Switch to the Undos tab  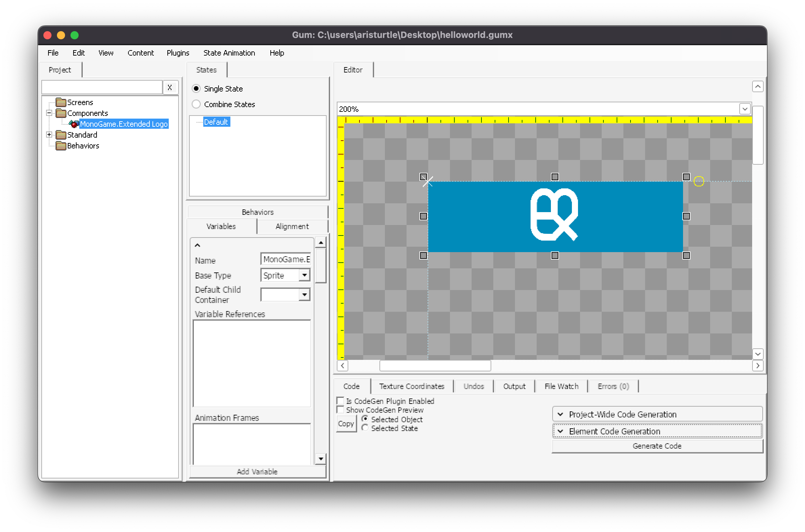pos(474,386)
